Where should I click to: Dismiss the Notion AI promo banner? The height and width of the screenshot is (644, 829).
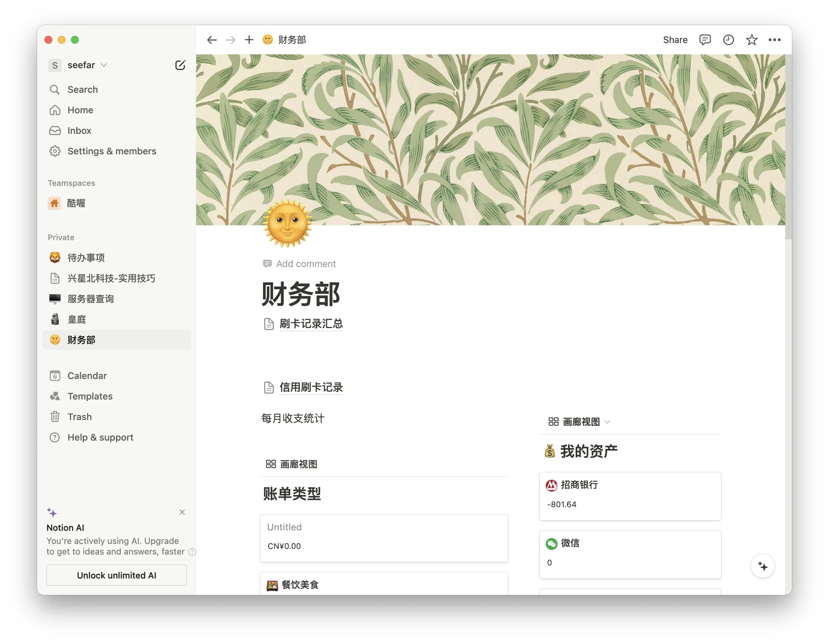point(182,512)
